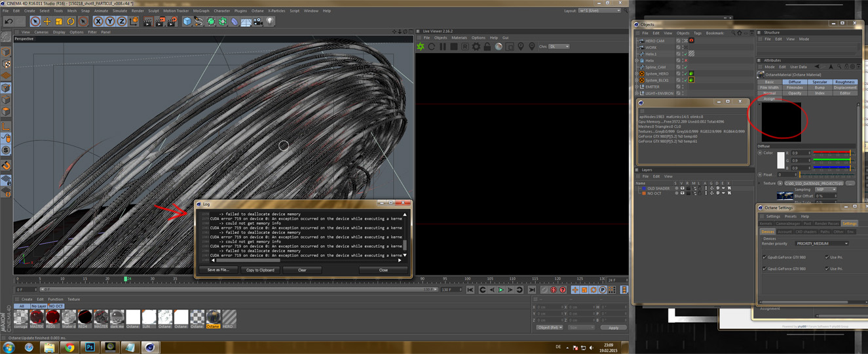Select the Move tool in top toolbar
The height and width of the screenshot is (354, 868).
point(47,22)
